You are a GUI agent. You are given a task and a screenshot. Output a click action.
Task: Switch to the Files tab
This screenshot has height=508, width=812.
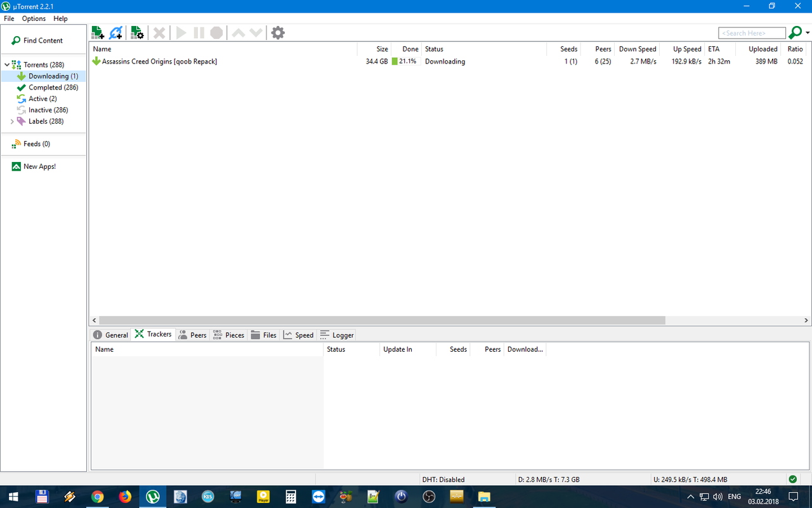(x=264, y=335)
